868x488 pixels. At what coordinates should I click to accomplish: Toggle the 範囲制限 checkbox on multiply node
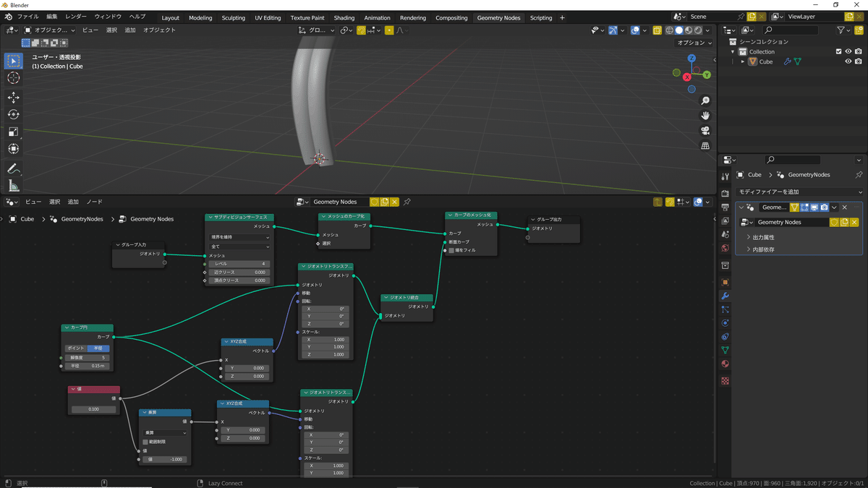click(x=145, y=441)
